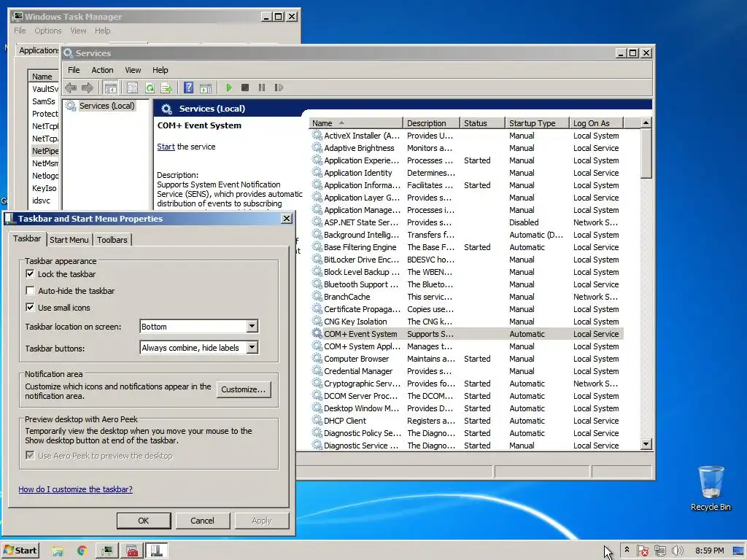The width and height of the screenshot is (747, 560).
Task: Open Properties icon in Services toolbar
Action: pyautogui.click(x=133, y=87)
